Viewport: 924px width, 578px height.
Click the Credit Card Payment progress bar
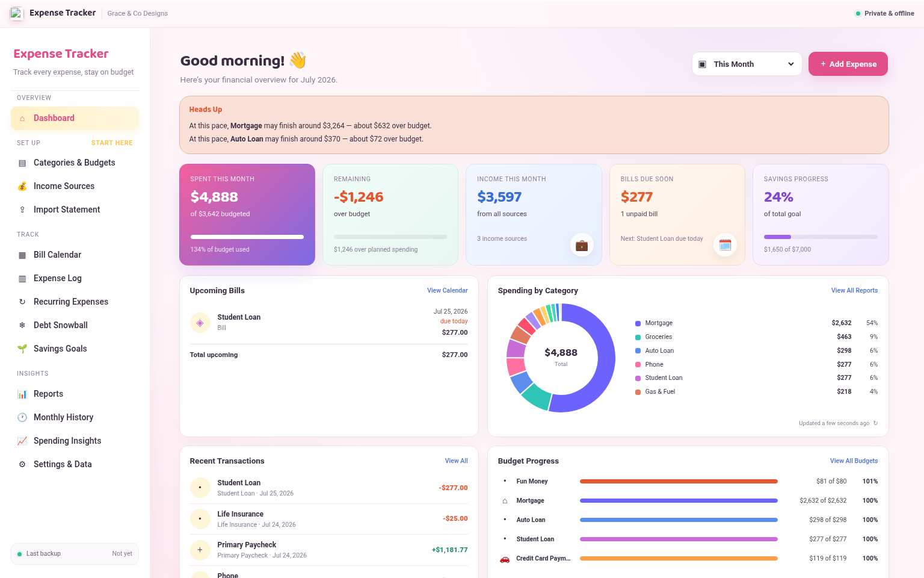[679, 559]
